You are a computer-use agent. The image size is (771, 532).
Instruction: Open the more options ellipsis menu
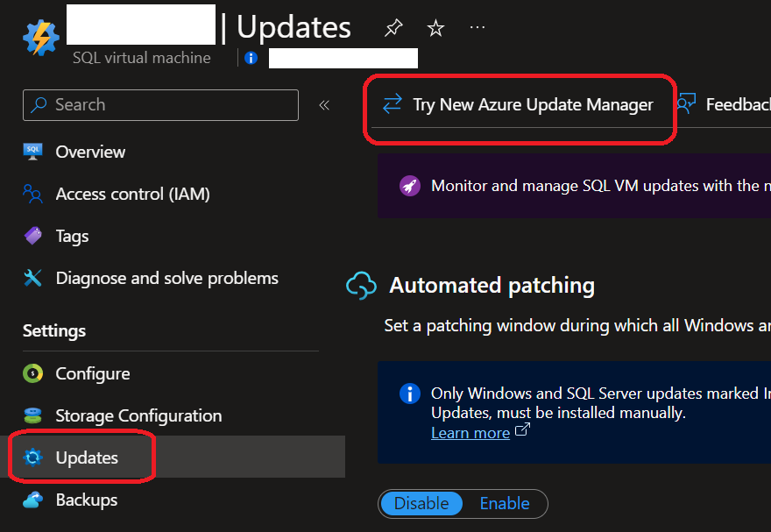[x=477, y=28]
